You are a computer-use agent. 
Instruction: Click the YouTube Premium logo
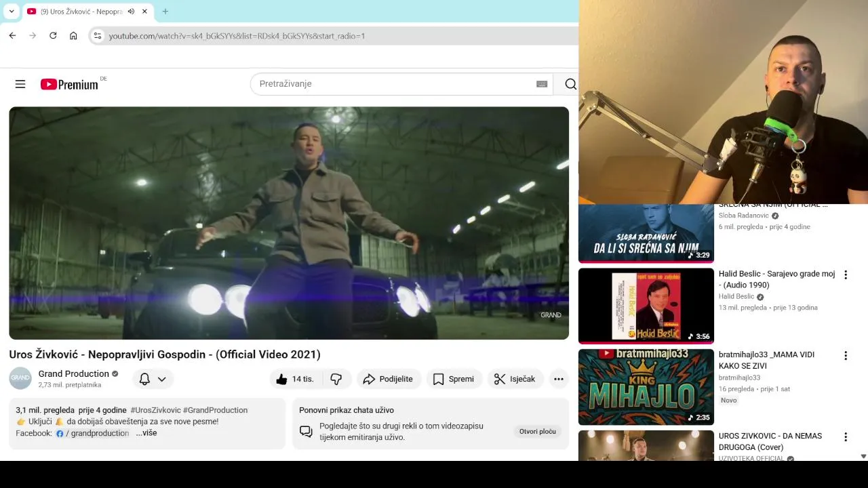pos(69,84)
